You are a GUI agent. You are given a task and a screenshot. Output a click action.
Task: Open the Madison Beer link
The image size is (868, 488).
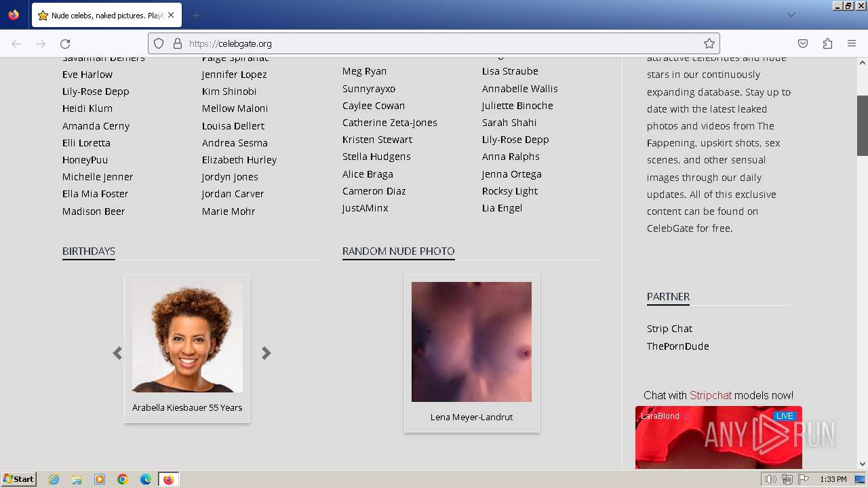94,211
